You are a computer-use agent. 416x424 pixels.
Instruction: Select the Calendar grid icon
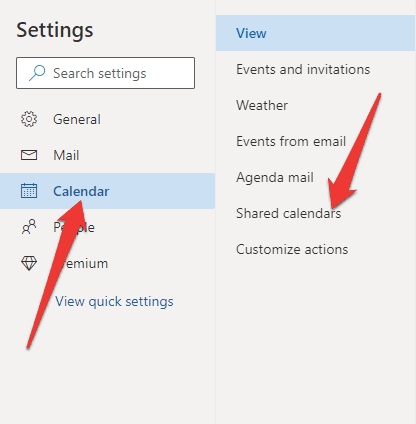coord(29,191)
